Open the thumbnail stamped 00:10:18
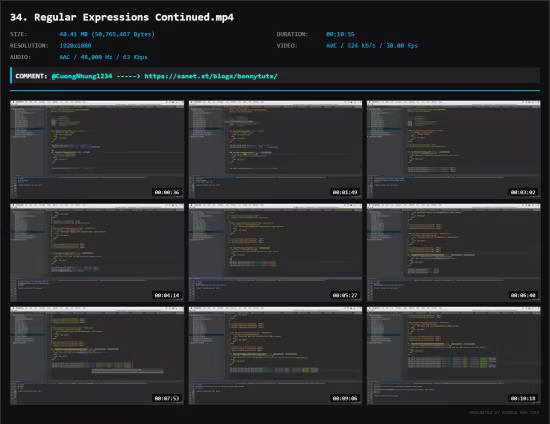The width and height of the screenshot is (550, 424). (x=454, y=356)
